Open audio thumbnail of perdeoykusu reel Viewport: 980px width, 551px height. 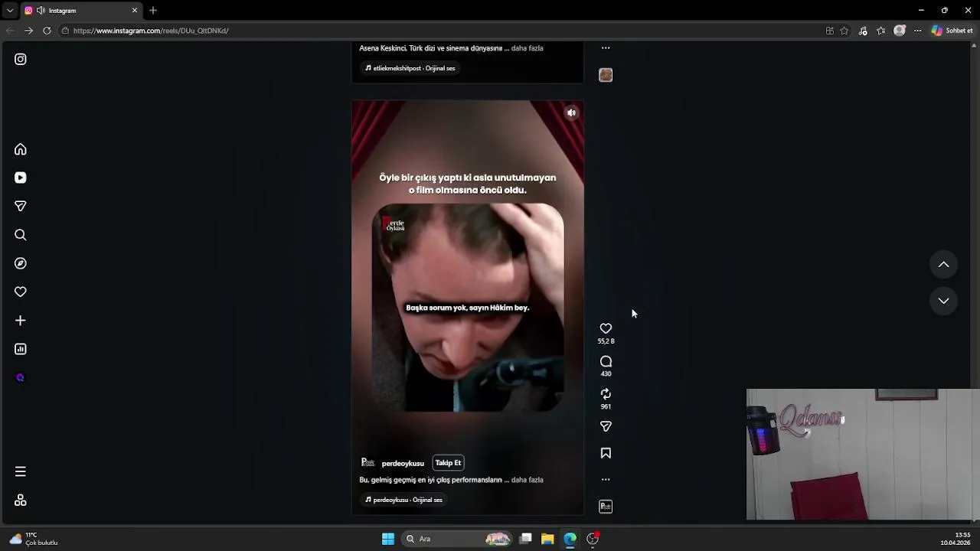pos(606,507)
